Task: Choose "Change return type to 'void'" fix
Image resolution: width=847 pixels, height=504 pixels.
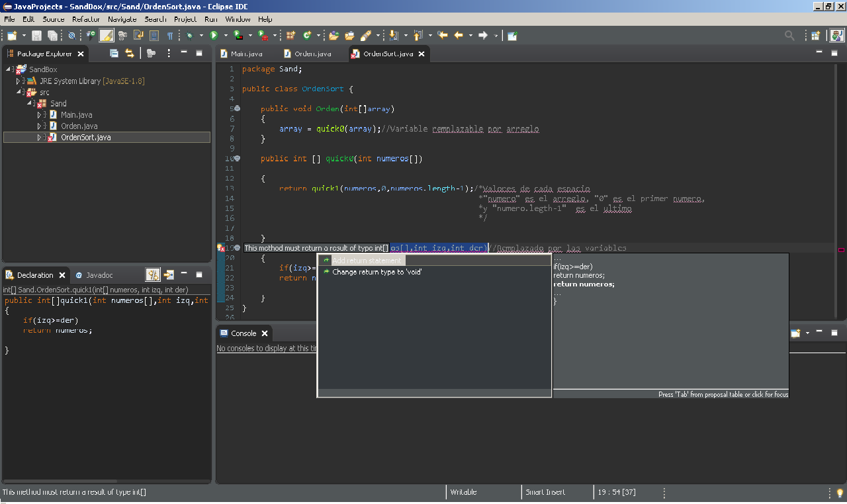Action: 434,272
